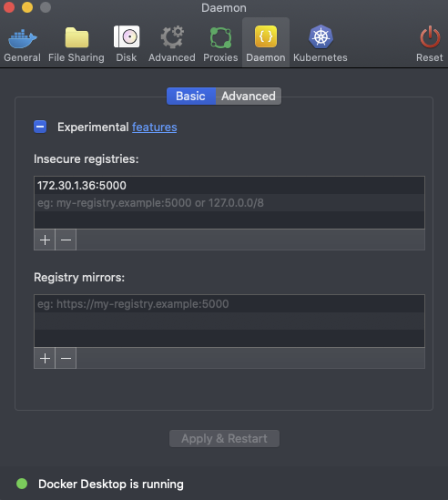Open the Disk settings icon
448x500 pixels.
[127, 36]
